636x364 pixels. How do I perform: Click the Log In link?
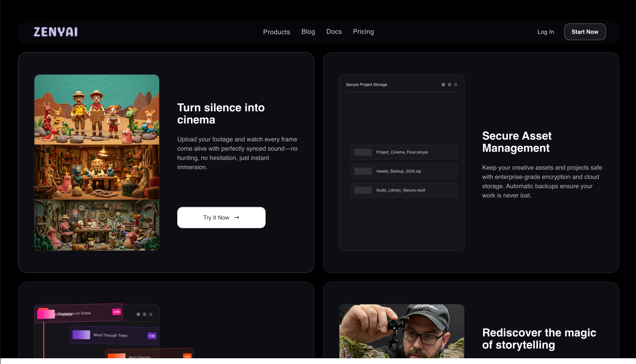click(x=545, y=32)
